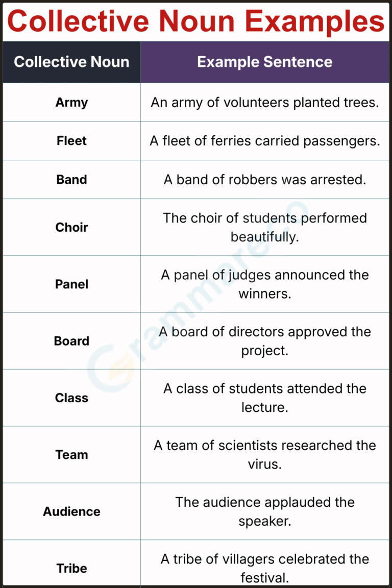
Task: Click the Panel cell
Action: point(71,284)
